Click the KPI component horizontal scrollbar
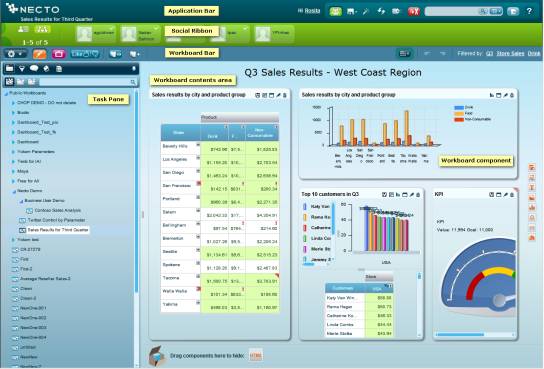The height and width of the screenshot is (369, 544). [475, 335]
